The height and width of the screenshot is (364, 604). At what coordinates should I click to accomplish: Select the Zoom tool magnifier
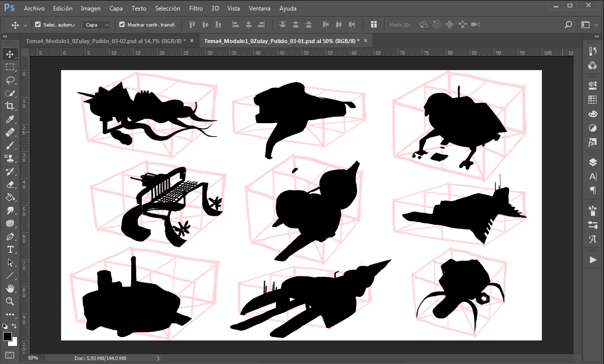click(x=10, y=301)
